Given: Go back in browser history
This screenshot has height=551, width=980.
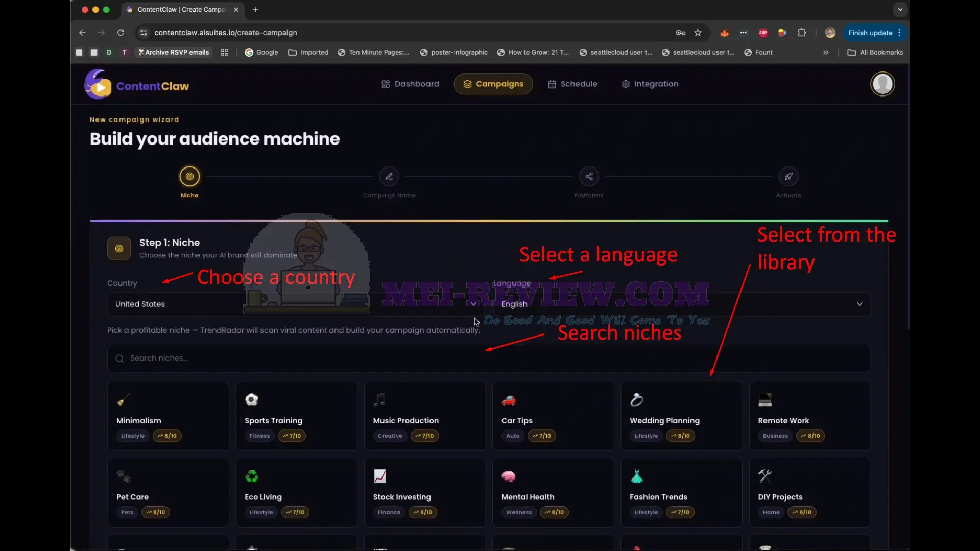Looking at the screenshot, I should [82, 33].
